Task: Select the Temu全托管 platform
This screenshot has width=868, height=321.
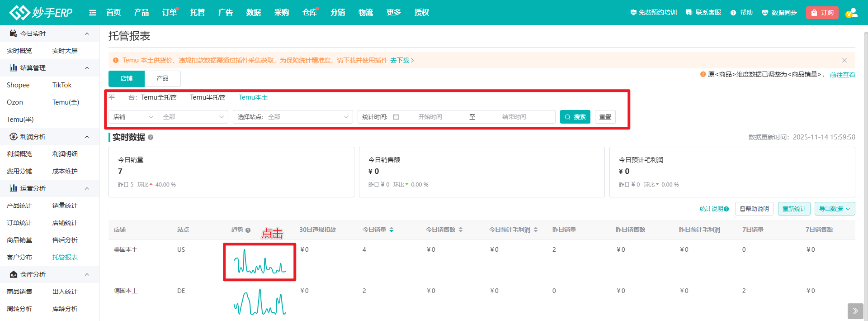Action: [159, 97]
